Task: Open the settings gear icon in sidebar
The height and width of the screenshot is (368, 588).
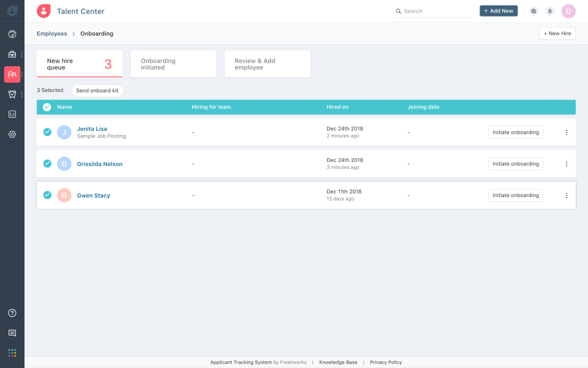Action: [x=12, y=134]
